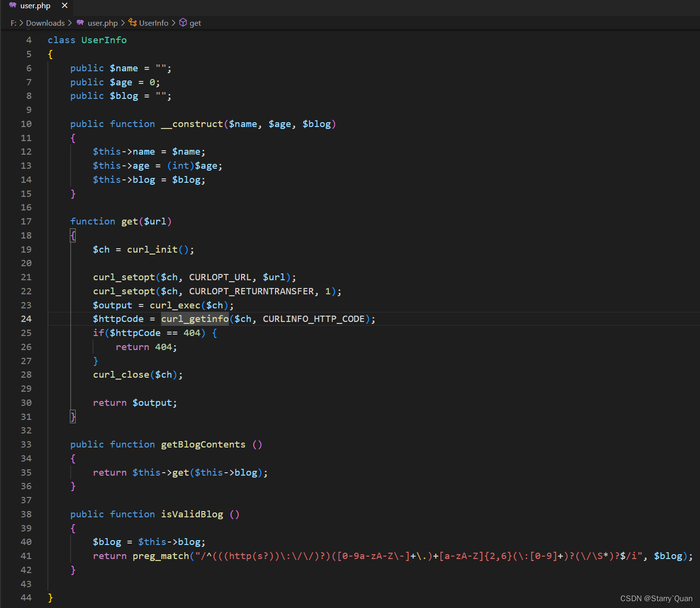Click 'curl_close' on line 28

(x=121, y=375)
